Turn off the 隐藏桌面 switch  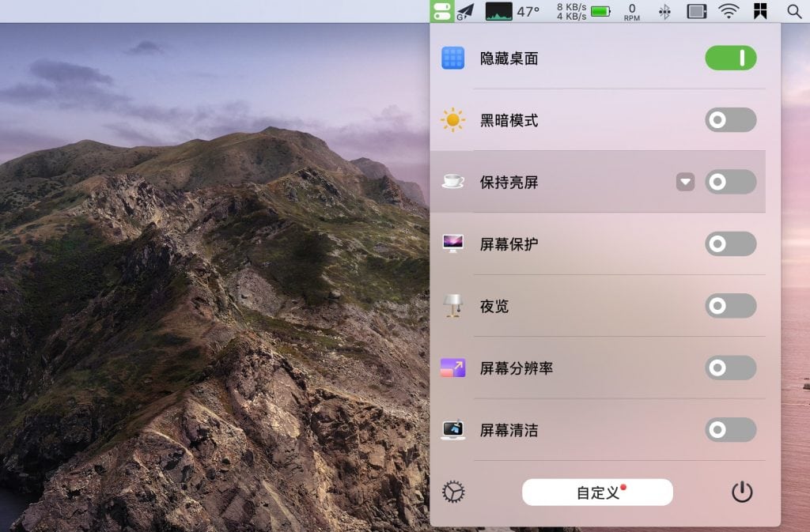(730, 58)
